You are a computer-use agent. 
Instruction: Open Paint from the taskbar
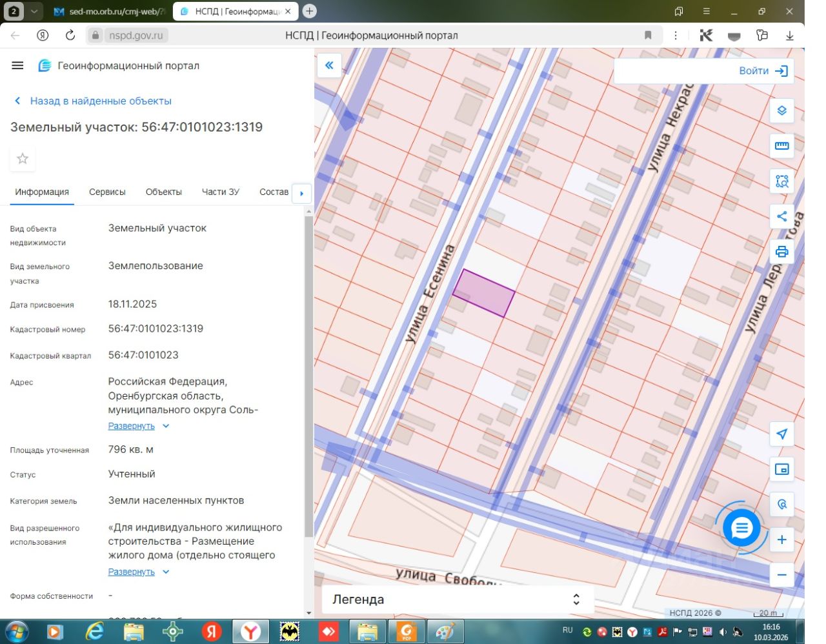pyautogui.click(x=445, y=631)
